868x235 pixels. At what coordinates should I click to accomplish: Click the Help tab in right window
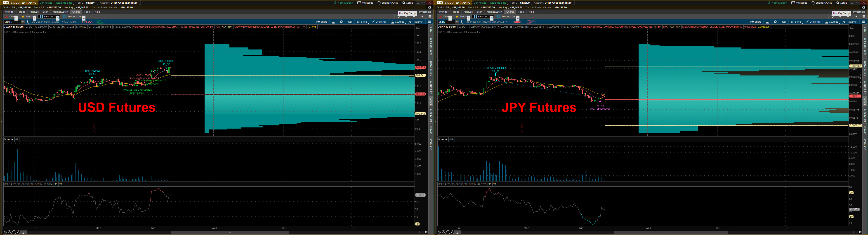531,12
